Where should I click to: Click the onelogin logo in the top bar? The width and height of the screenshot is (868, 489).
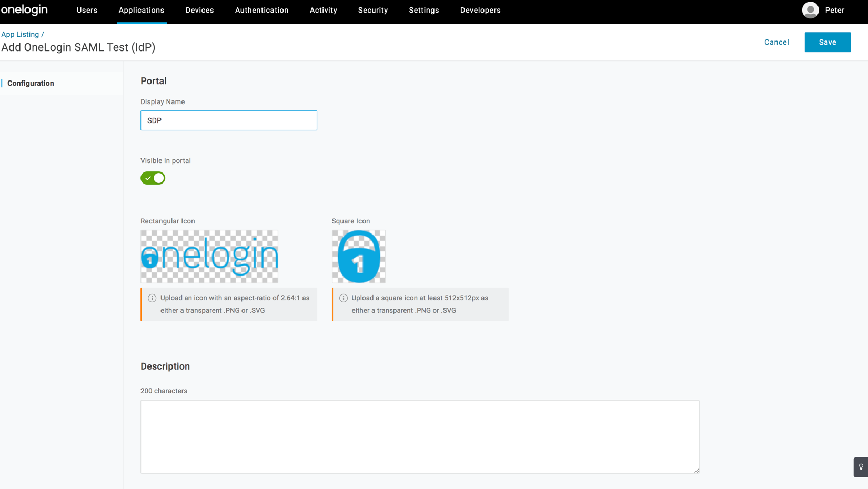24,10
